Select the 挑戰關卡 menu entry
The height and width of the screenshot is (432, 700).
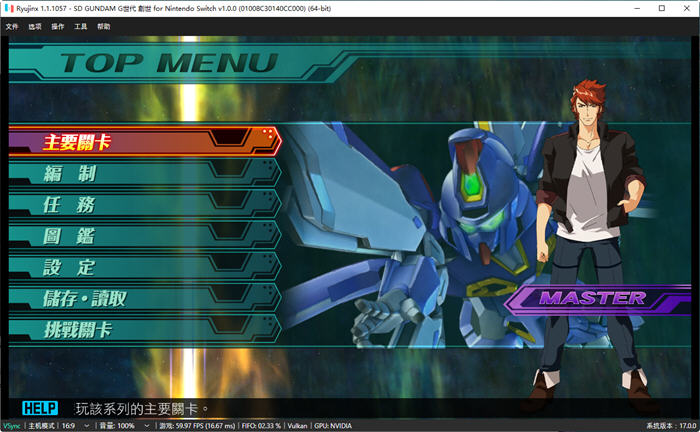pos(145,329)
